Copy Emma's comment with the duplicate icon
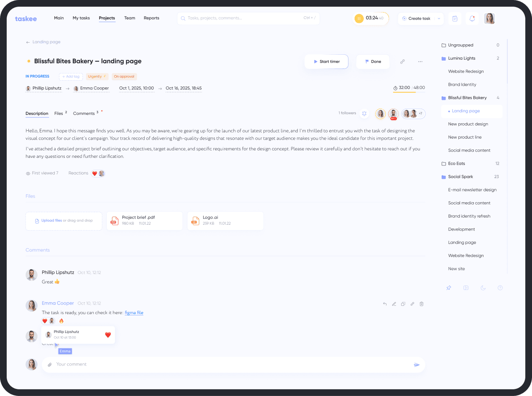Screen dimensions: 532x396 [x=403, y=304]
